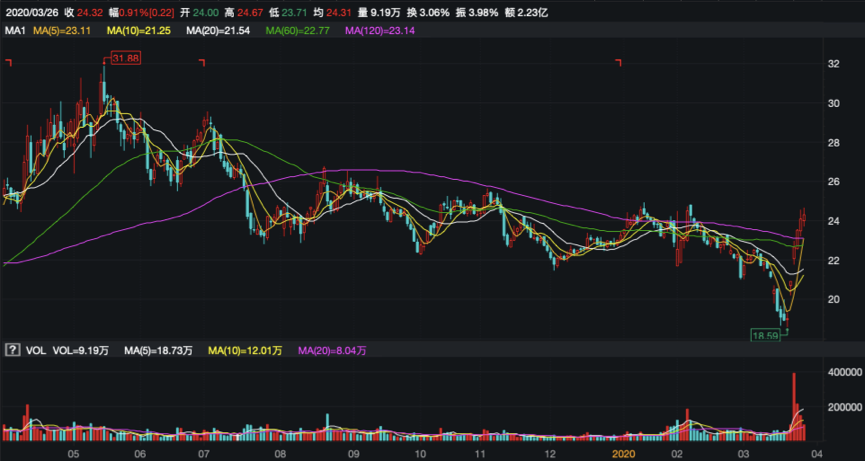This screenshot has width=865, height=461.
Task: Click the red corner bracket near month 07
Action: (204, 64)
